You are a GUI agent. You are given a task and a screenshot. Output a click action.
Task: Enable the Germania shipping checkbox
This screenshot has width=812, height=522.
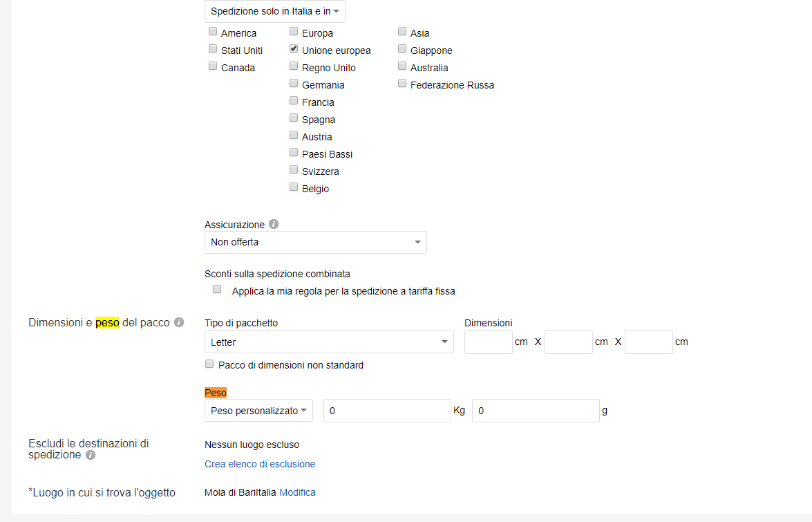tap(294, 84)
